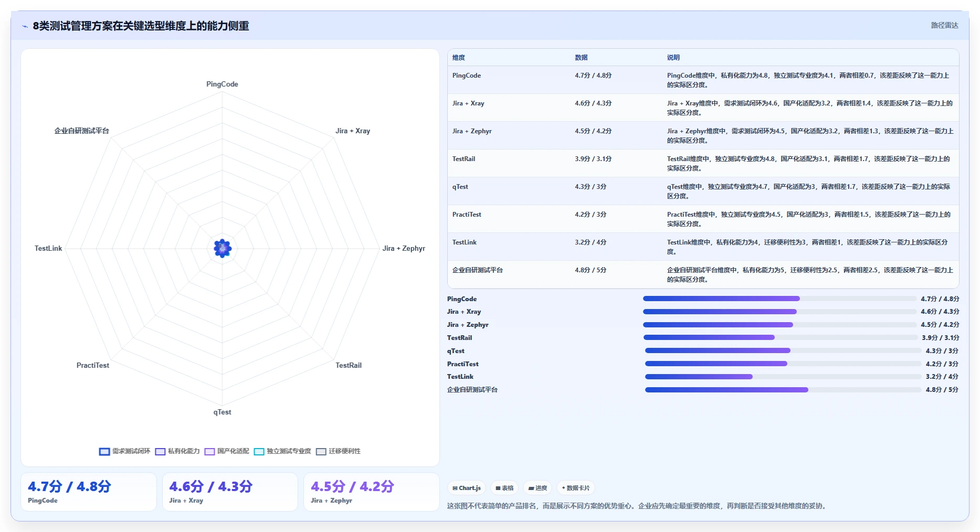Toggle the 迁移便利性 legend series
The image size is (980, 532).
pos(338,451)
